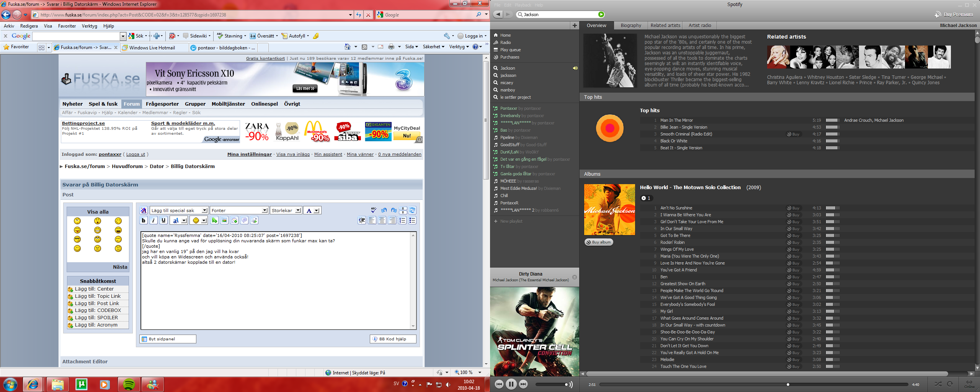Open Home in Spotify sidebar
This screenshot has height=392, width=980.
(505, 35)
